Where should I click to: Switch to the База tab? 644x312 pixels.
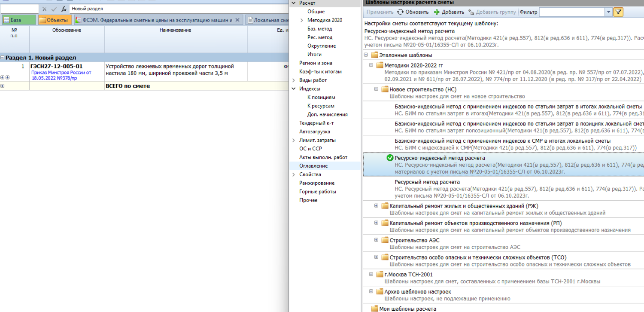coord(19,20)
